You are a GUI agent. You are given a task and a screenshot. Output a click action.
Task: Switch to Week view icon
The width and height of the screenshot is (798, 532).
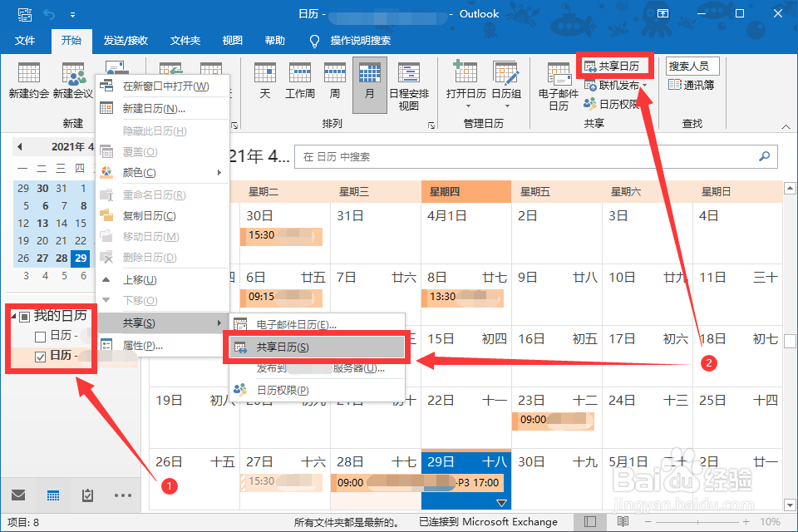point(335,73)
